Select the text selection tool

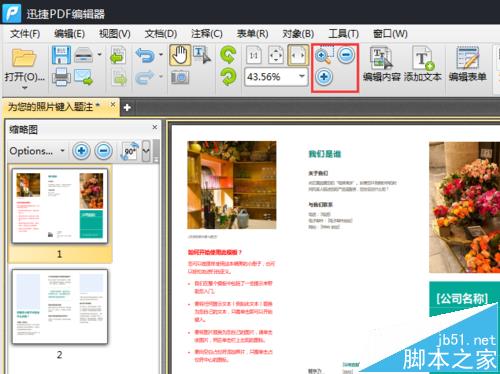(x=202, y=55)
